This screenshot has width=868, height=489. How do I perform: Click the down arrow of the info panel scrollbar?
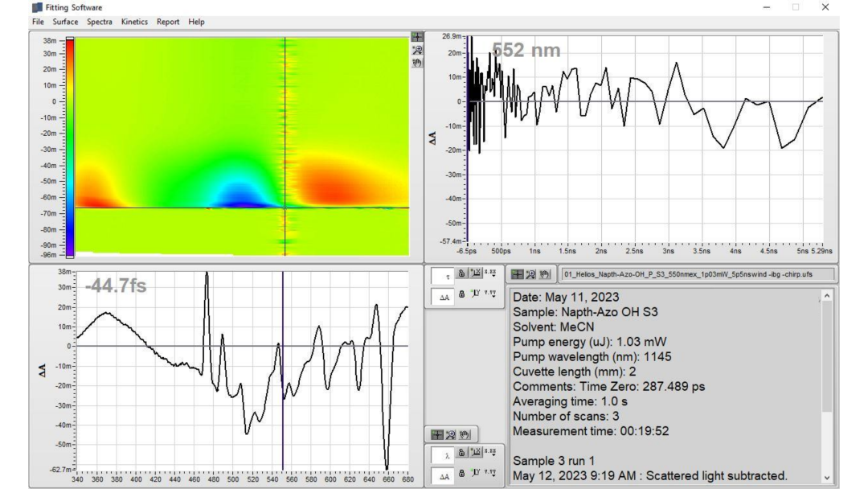pyautogui.click(x=826, y=478)
